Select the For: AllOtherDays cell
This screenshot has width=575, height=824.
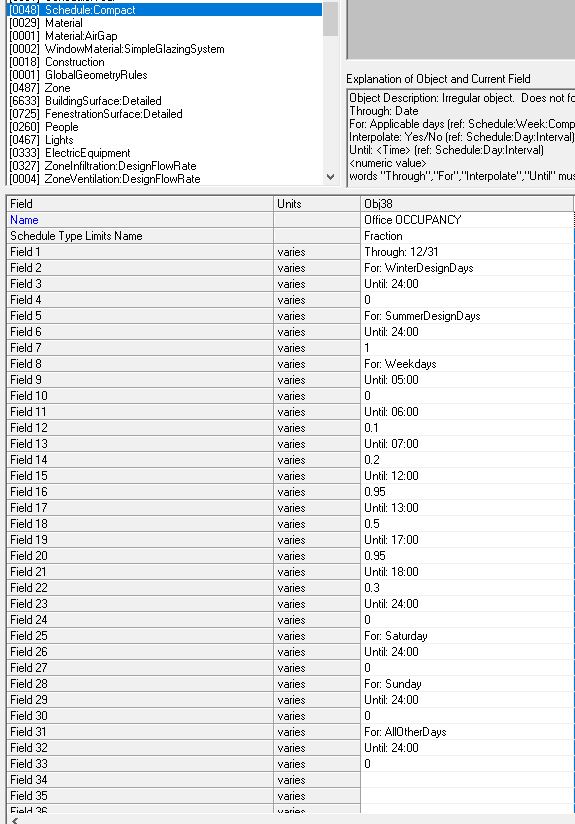pyautogui.click(x=467, y=732)
